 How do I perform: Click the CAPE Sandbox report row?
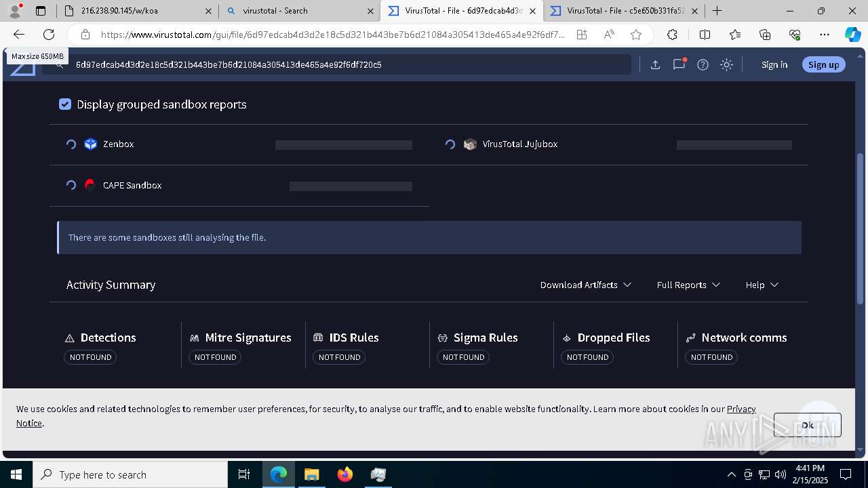coord(239,186)
